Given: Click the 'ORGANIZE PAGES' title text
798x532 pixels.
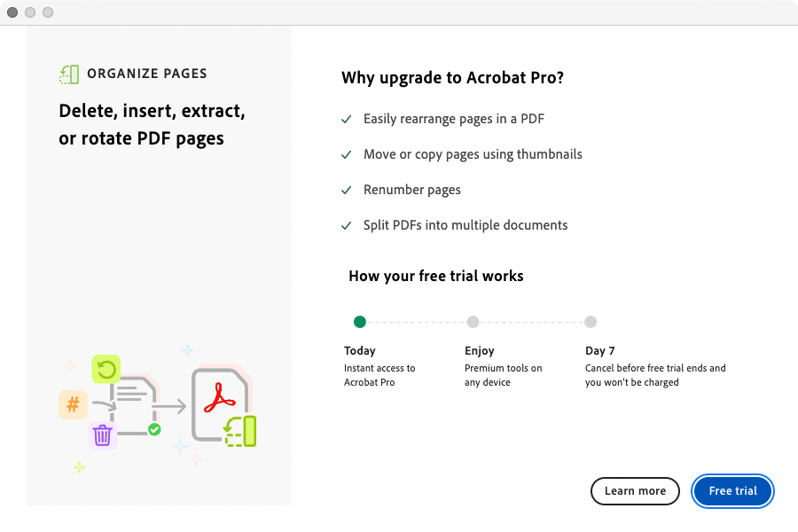Looking at the screenshot, I should click(147, 74).
